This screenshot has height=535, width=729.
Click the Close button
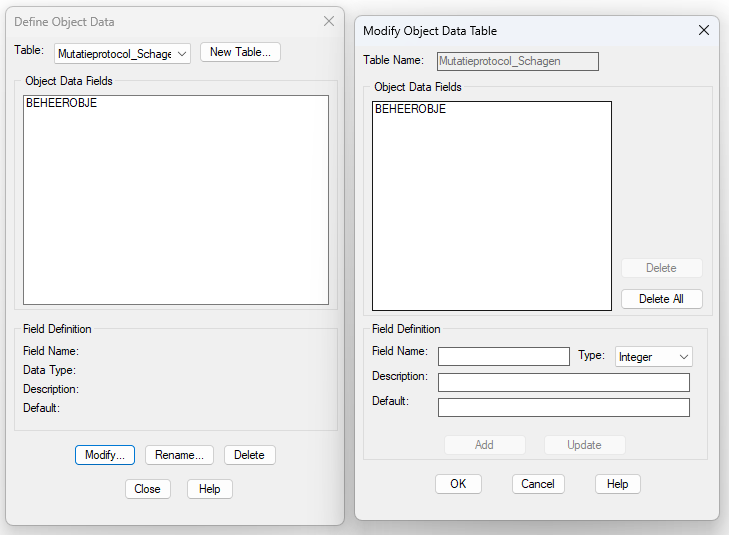click(x=147, y=489)
